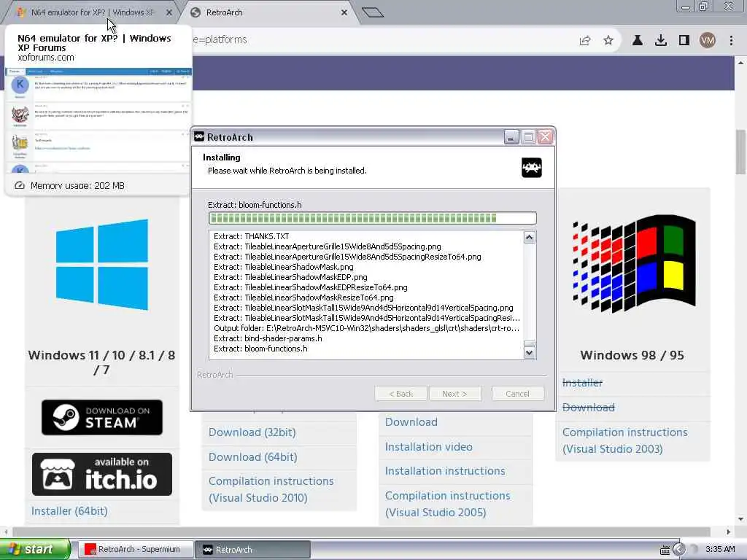
Task: Open Visual Studio 2003 compilation instructions
Action: pyautogui.click(x=625, y=440)
